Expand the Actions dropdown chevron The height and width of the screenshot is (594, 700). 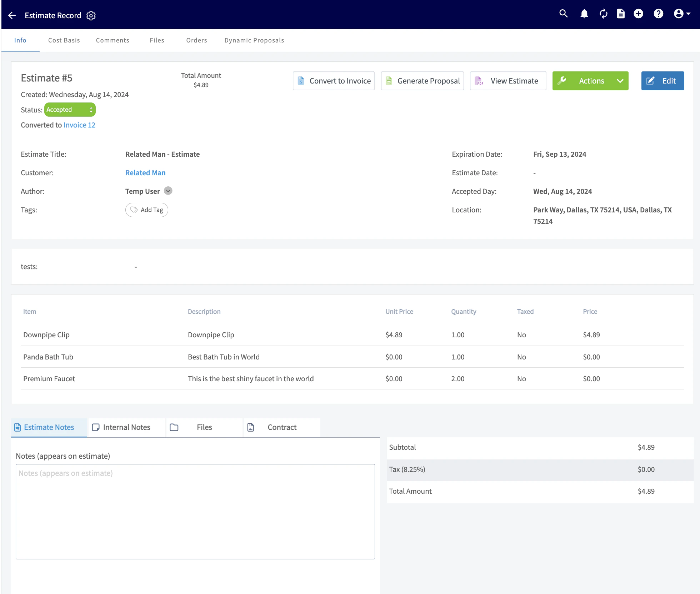tap(620, 81)
